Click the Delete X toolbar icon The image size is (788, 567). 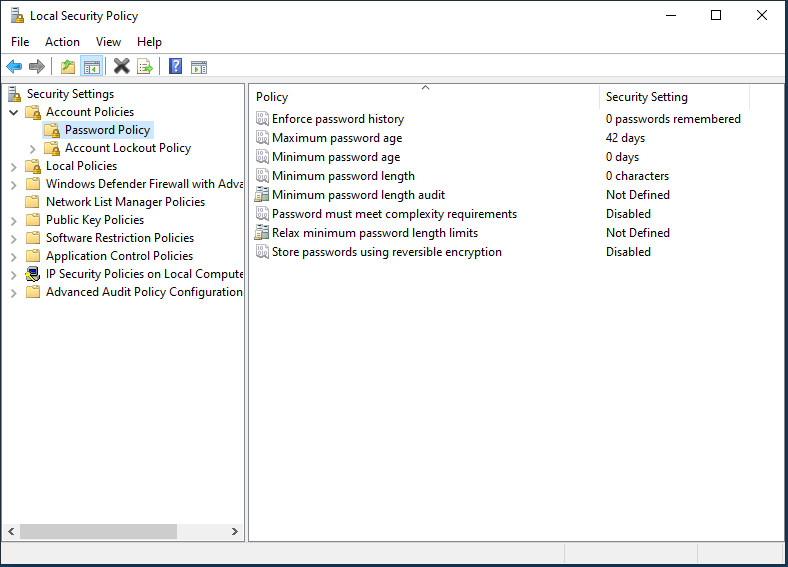tap(122, 66)
